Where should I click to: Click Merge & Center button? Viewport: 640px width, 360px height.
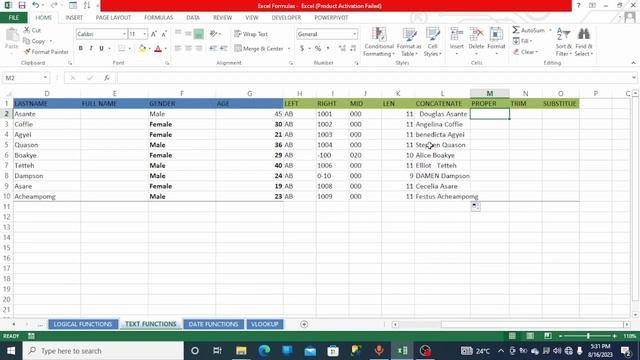point(259,49)
